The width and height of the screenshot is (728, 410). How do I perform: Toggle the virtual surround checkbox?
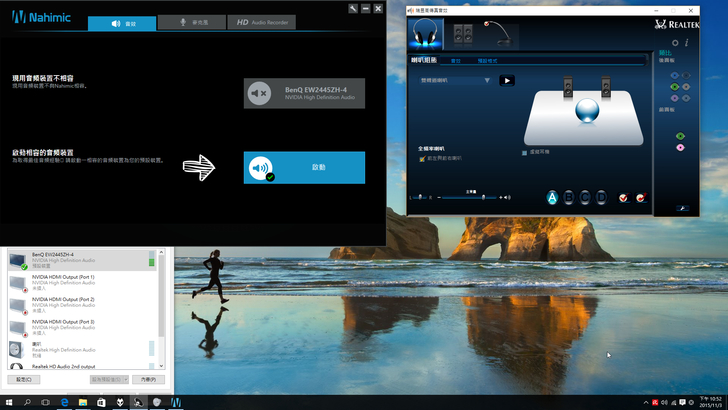(x=525, y=152)
